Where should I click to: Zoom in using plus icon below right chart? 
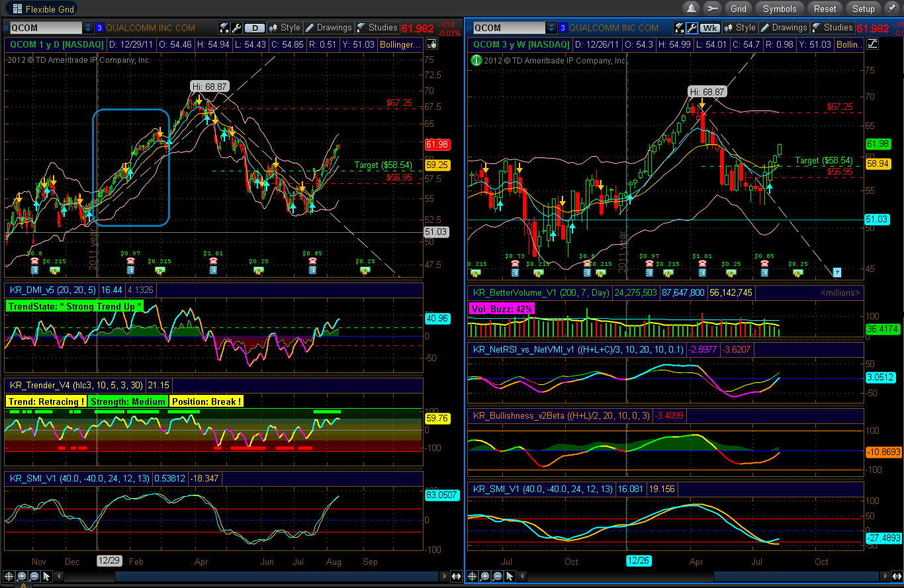click(485, 576)
